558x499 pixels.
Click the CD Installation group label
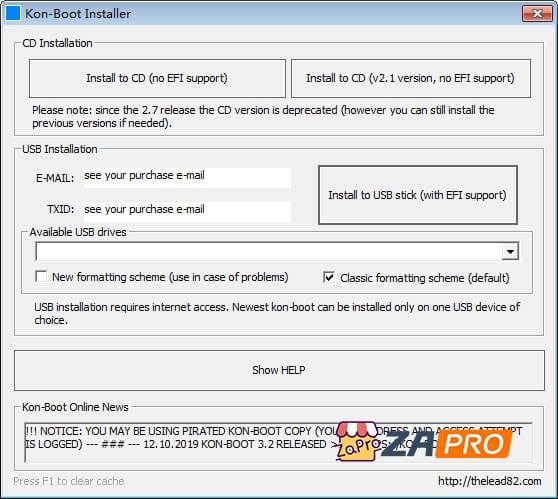coord(57,43)
